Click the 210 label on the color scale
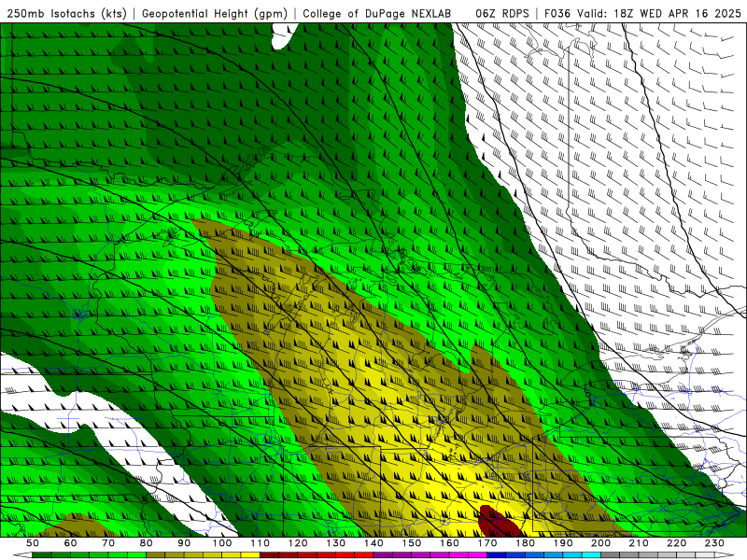Screen dimensions: 747x560 pos(639,543)
